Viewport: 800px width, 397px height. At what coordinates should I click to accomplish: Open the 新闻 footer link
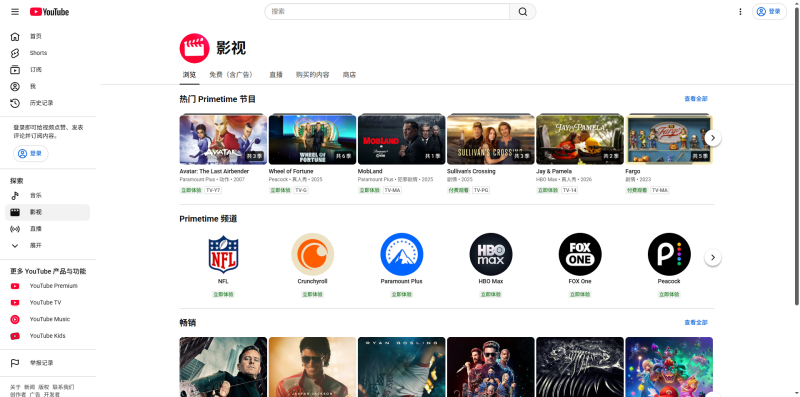point(30,387)
